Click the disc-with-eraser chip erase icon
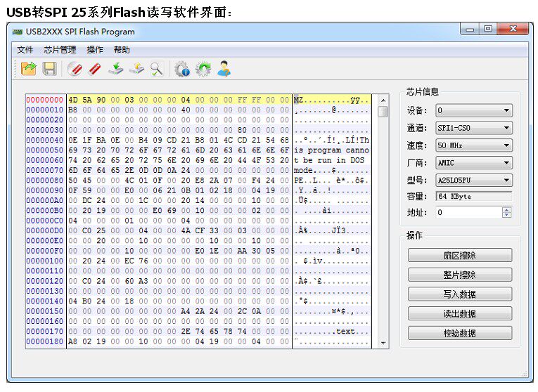The image size is (538, 392). (75, 69)
